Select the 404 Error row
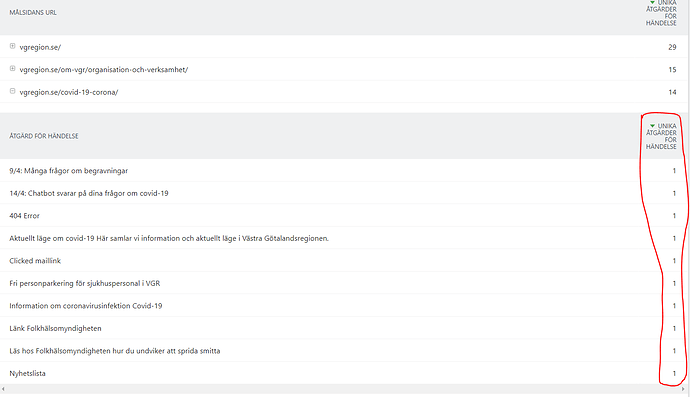The height and width of the screenshot is (397, 690). tap(345, 216)
